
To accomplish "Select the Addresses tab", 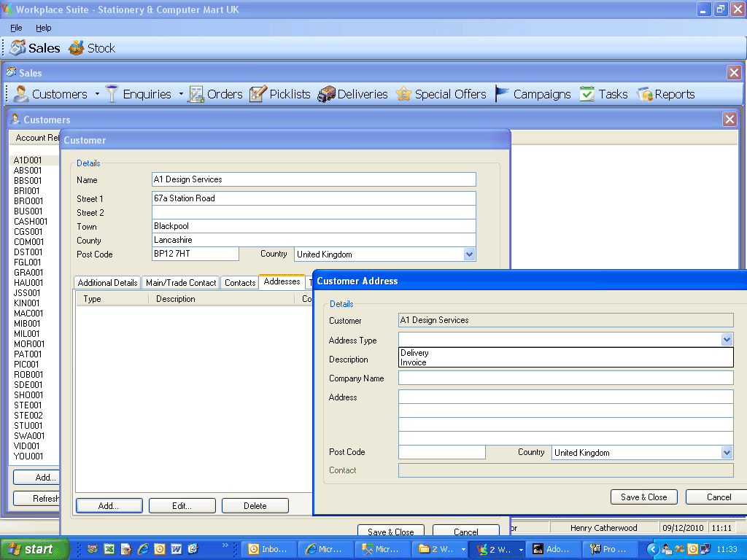I will (282, 281).
